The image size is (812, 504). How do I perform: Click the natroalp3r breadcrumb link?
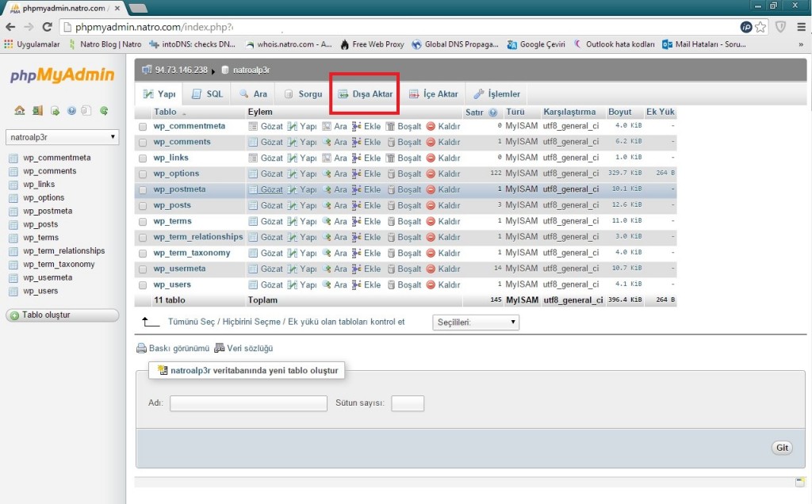pyautogui.click(x=251, y=70)
